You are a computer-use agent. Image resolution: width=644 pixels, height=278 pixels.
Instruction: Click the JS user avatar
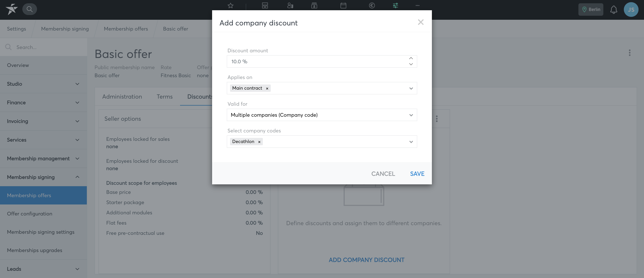coord(631,10)
